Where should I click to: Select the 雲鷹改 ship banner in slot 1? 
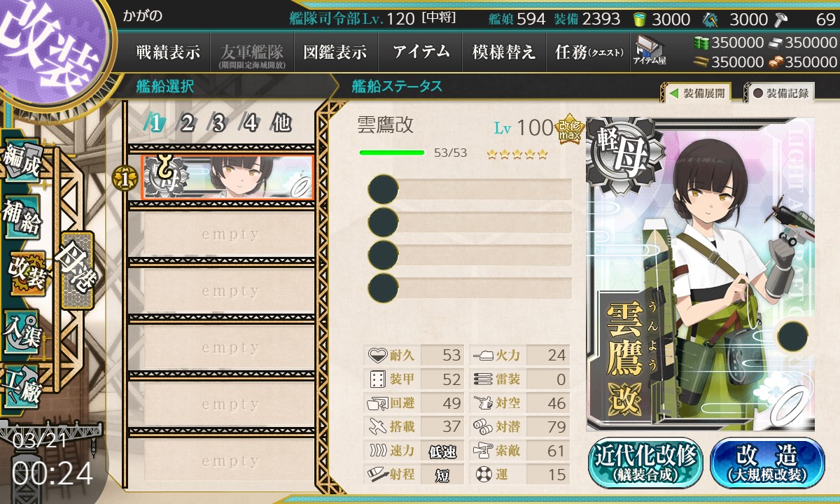(x=227, y=178)
